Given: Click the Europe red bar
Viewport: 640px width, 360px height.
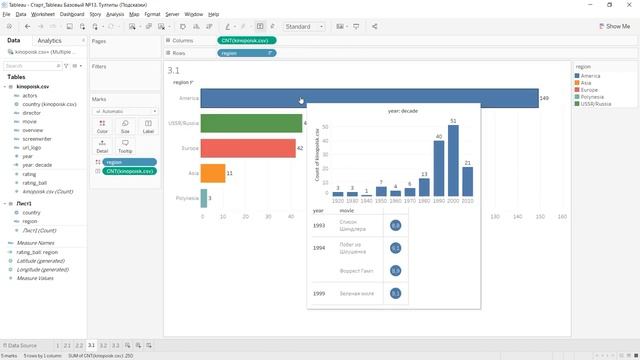Looking at the screenshot, I should [x=248, y=148].
